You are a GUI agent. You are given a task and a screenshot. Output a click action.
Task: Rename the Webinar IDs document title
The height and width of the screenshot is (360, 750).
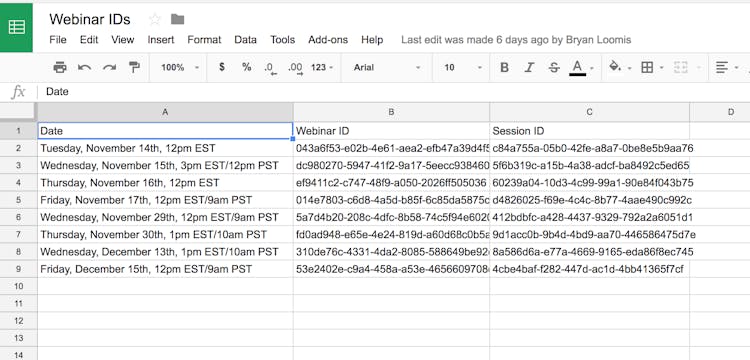(x=90, y=19)
